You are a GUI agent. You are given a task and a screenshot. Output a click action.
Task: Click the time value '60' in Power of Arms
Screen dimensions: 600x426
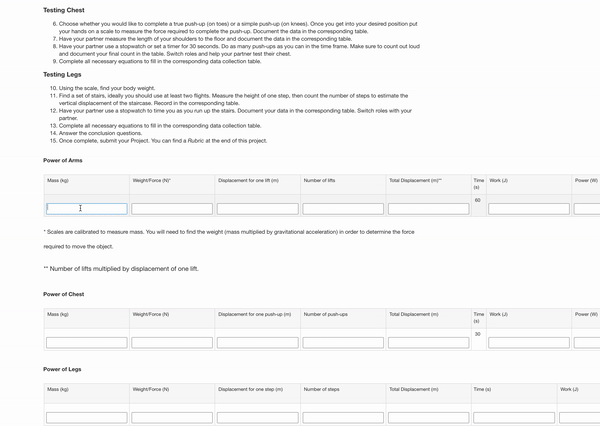[x=478, y=200]
